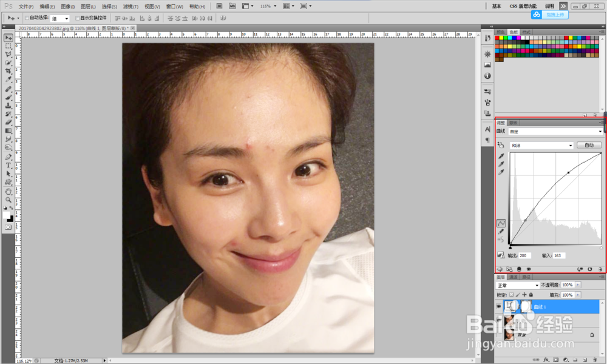Screen dimensions: 607x364
Task: Open the opacity 不透明度 slider arrow
Action: click(578, 285)
